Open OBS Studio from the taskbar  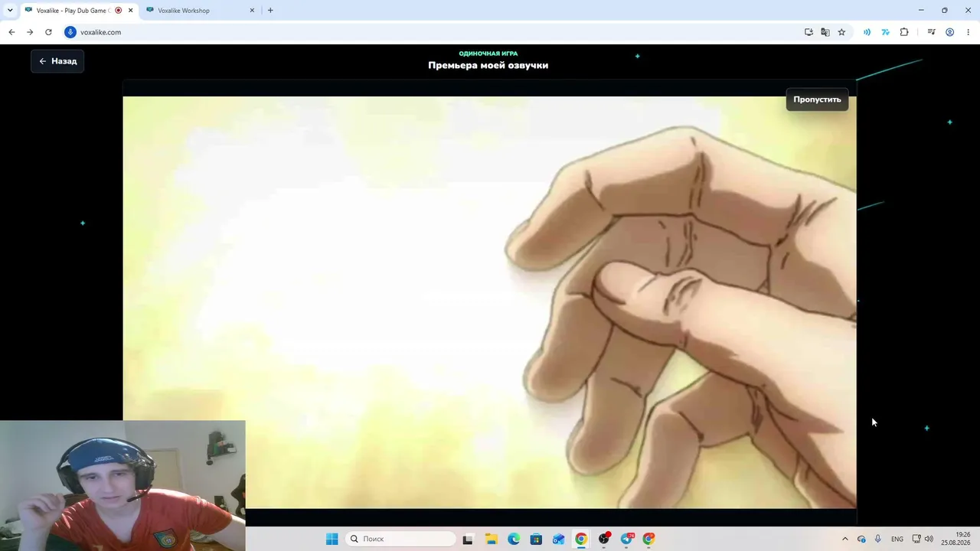604,539
